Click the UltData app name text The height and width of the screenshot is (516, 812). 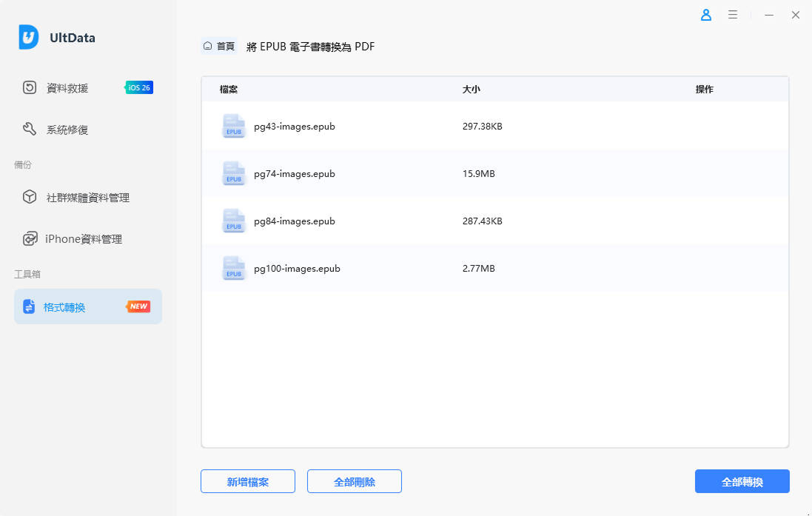click(x=73, y=38)
